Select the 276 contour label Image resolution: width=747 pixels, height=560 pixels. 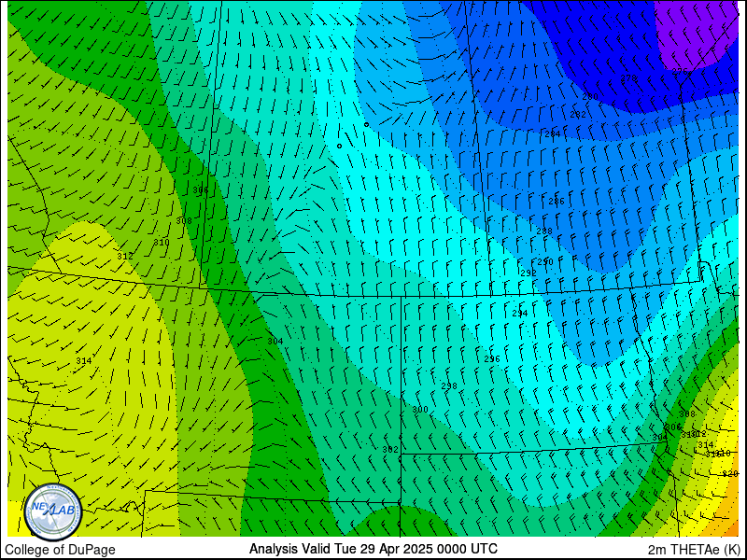tap(680, 72)
